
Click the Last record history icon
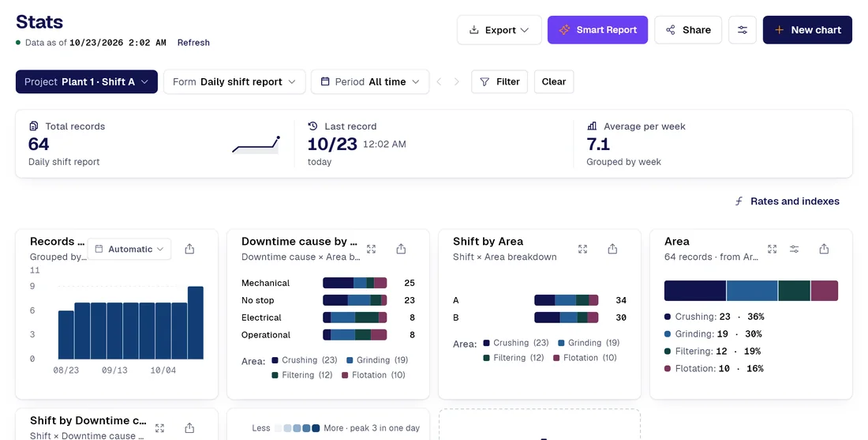(312, 126)
